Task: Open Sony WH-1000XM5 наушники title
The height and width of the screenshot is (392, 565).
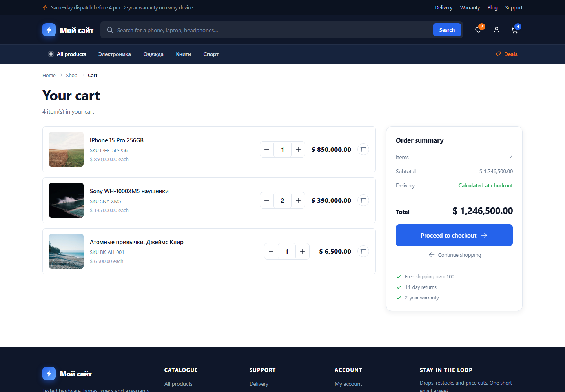Action: [x=129, y=191]
